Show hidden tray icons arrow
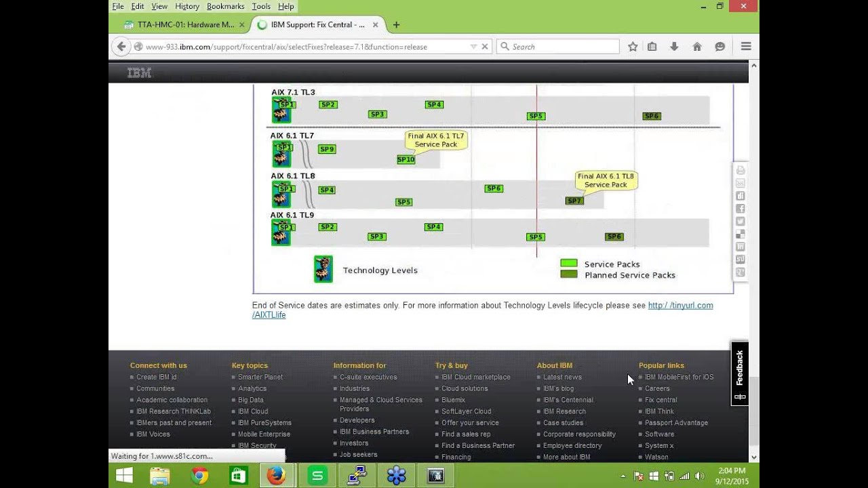This screenshot has height=488, width=868. click(x=623, y=476)
